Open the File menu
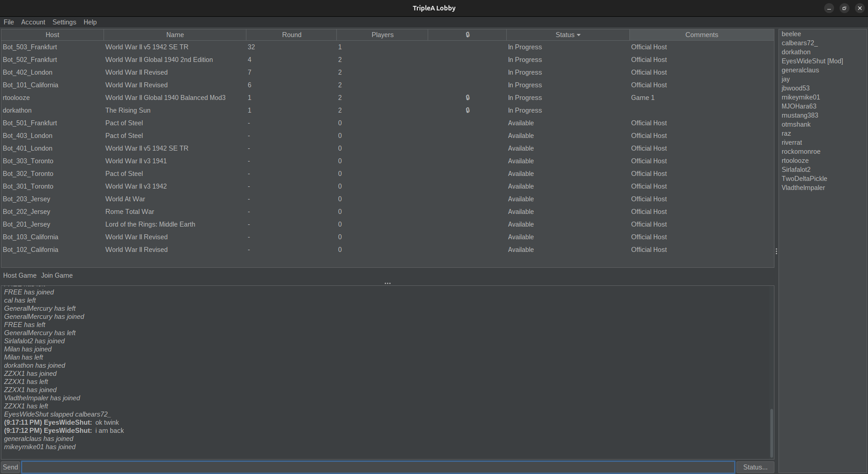 9,22
